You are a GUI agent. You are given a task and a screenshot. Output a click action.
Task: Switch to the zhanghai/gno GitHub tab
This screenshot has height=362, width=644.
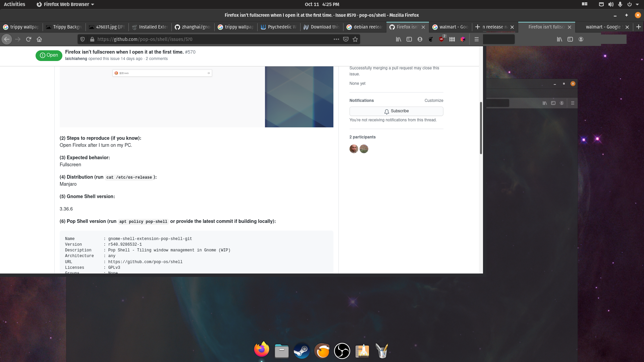click(193, 27)
